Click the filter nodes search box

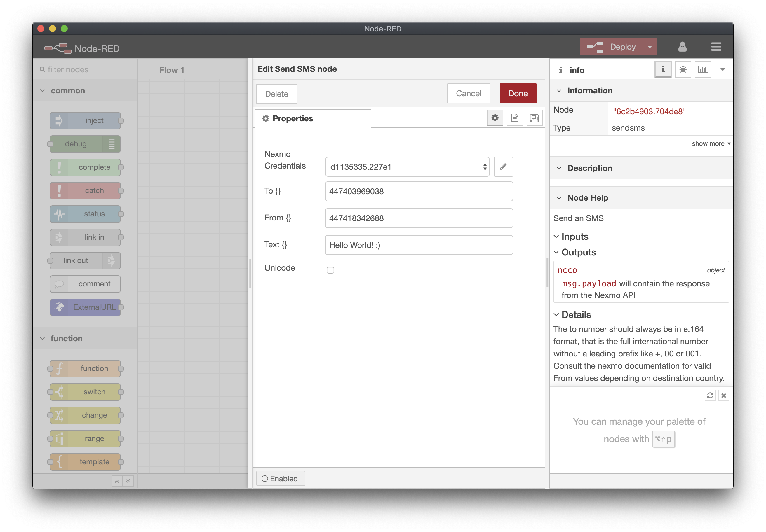[86, 70]
